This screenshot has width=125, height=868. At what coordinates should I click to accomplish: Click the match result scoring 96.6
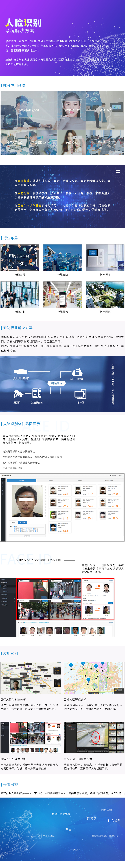[59, 491]
